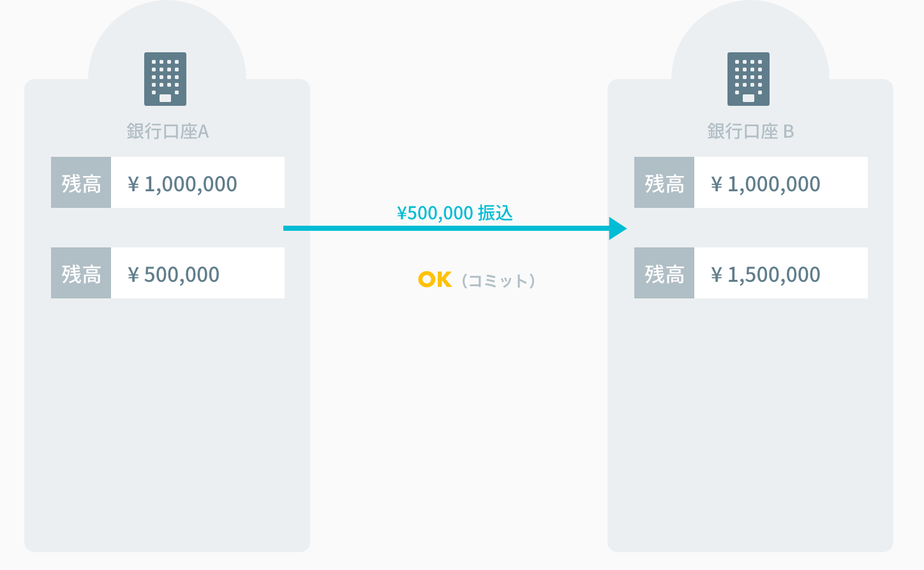The image size is (924, 570).
Task: Click the empty area of account A panel
Action: 167,421
